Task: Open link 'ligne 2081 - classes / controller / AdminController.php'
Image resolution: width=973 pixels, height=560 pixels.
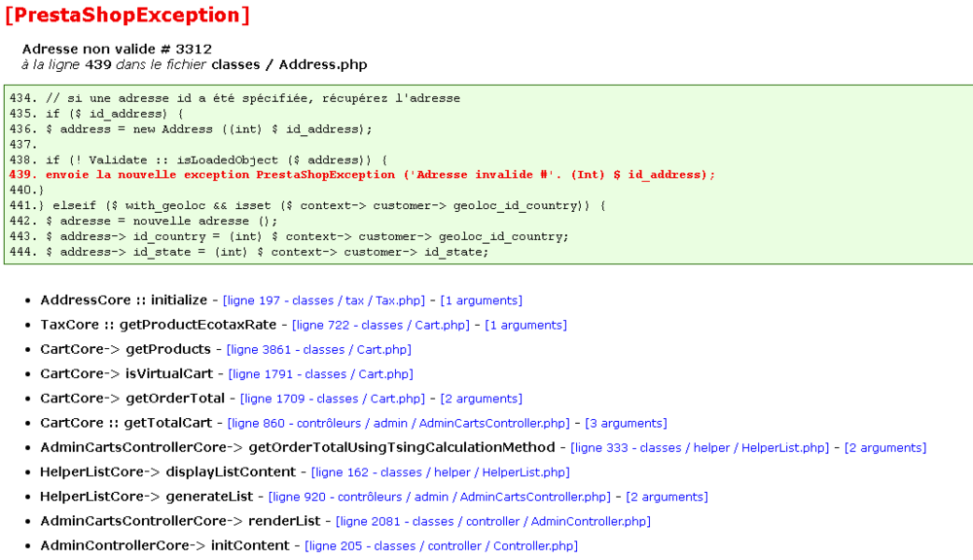Action: pos(493,521)
